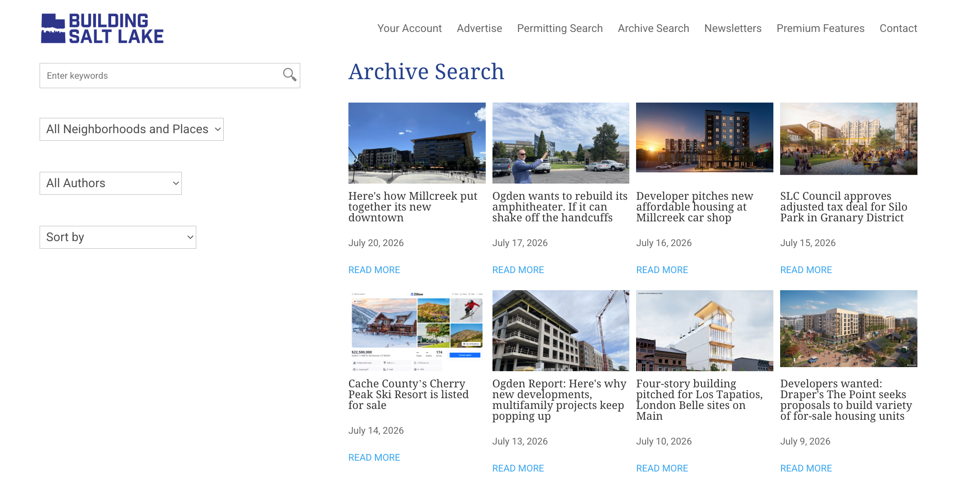Open the Newsletters nav link
Screen dimensions: 980x485
coord(733,28)
